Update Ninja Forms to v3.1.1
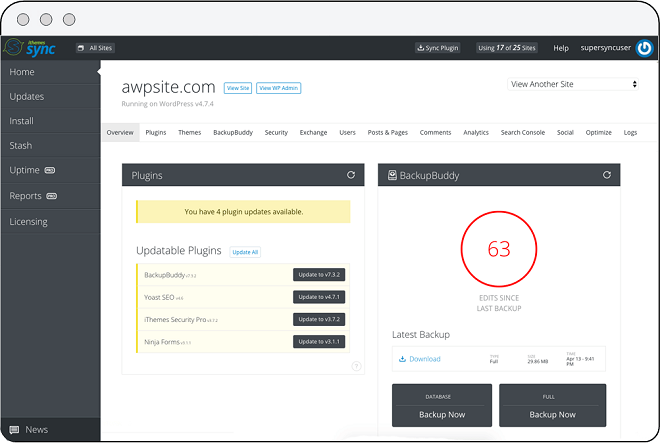 [x=319, y=342]
